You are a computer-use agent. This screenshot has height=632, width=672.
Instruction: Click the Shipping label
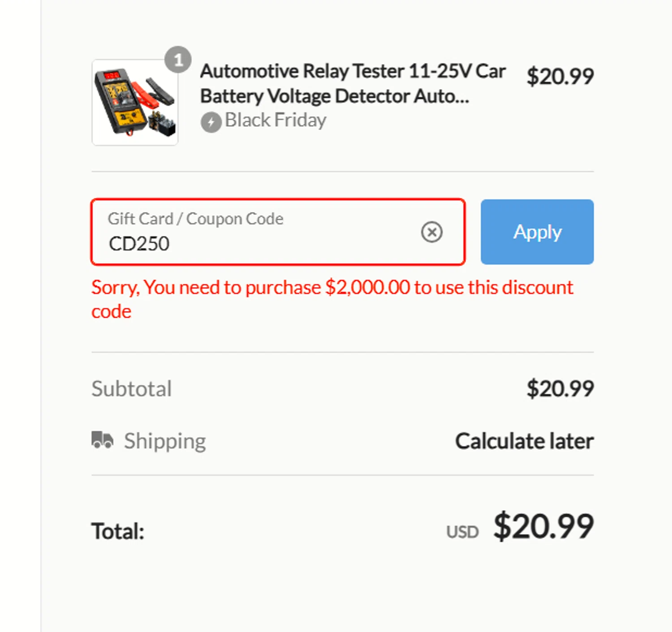point(165,441)
